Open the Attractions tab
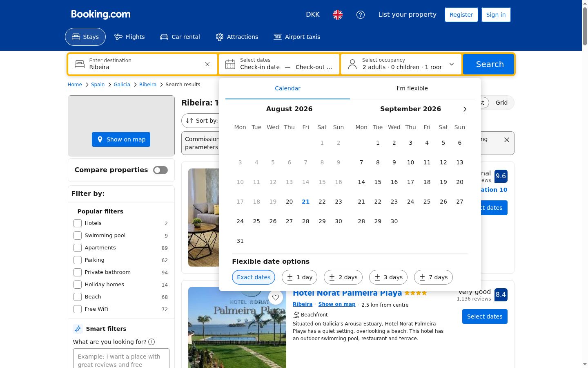The height and width of the screenshot is (368, 588). [x=237, y=37]
